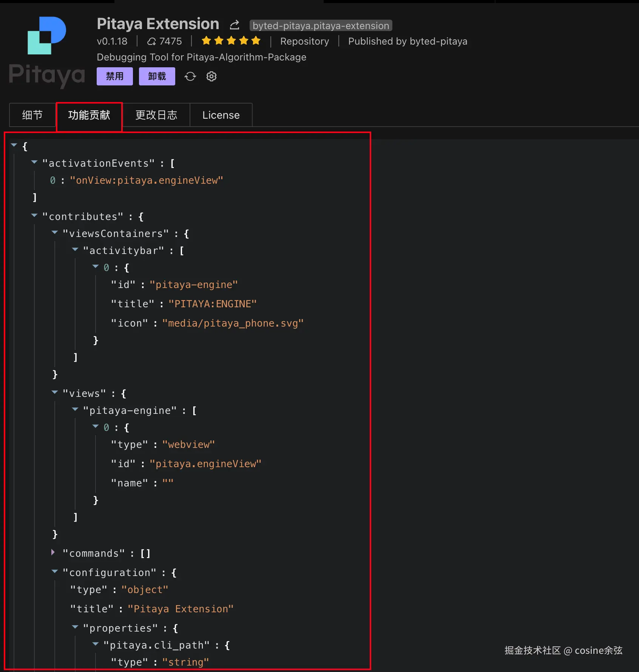
Task: Switch to the 细节 tab
Action: pyautogui.click(x=32, y=115)
